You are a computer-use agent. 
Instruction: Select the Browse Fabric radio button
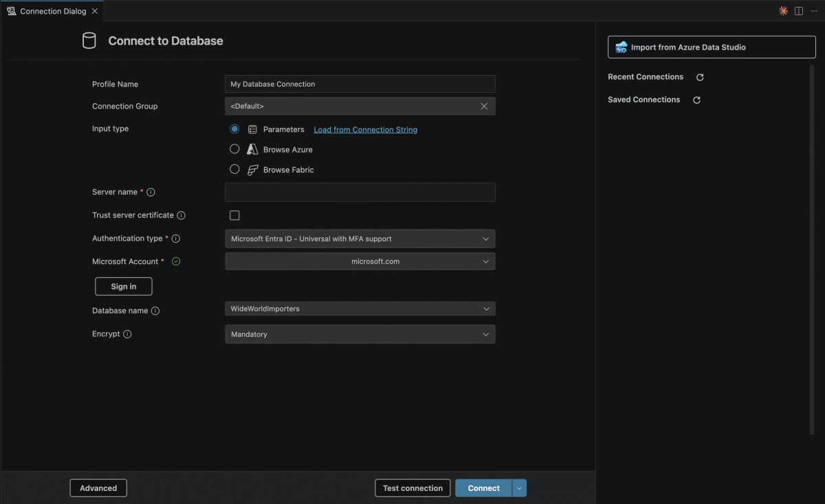pos(234,169)
